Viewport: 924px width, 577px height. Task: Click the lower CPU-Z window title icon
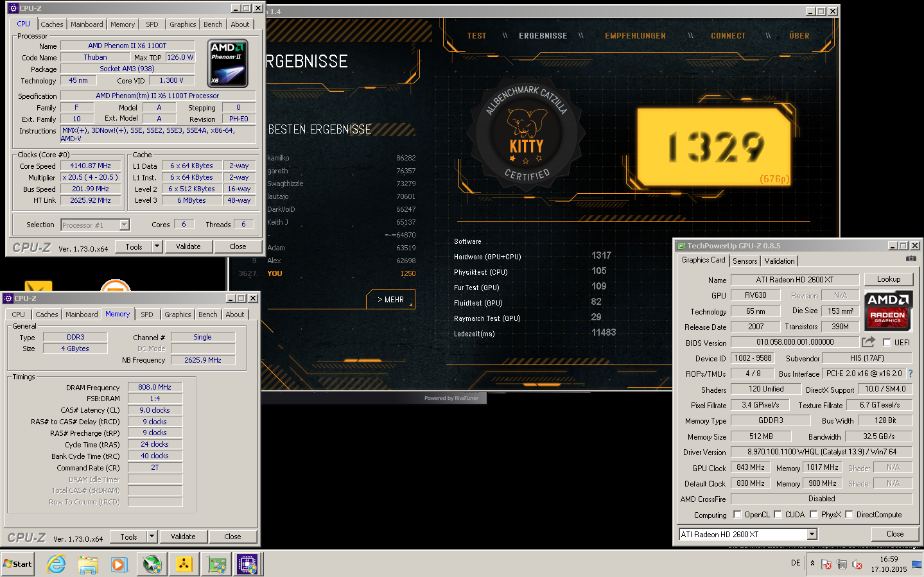tap(8, 298)
